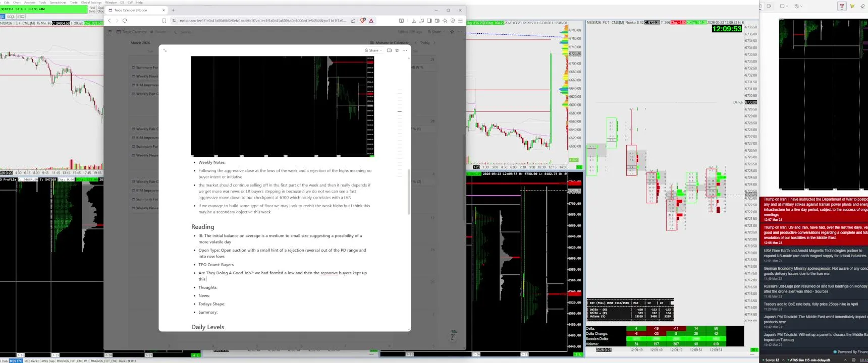868x363 pixels.
Task: Open the USA Rare Earth news headline
Action: (x=813, y=255)
